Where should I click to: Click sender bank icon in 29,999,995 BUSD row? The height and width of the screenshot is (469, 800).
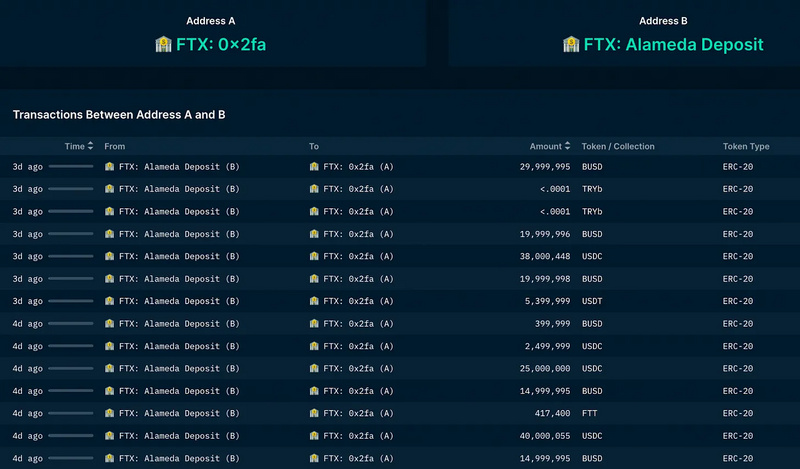point(110,167)
